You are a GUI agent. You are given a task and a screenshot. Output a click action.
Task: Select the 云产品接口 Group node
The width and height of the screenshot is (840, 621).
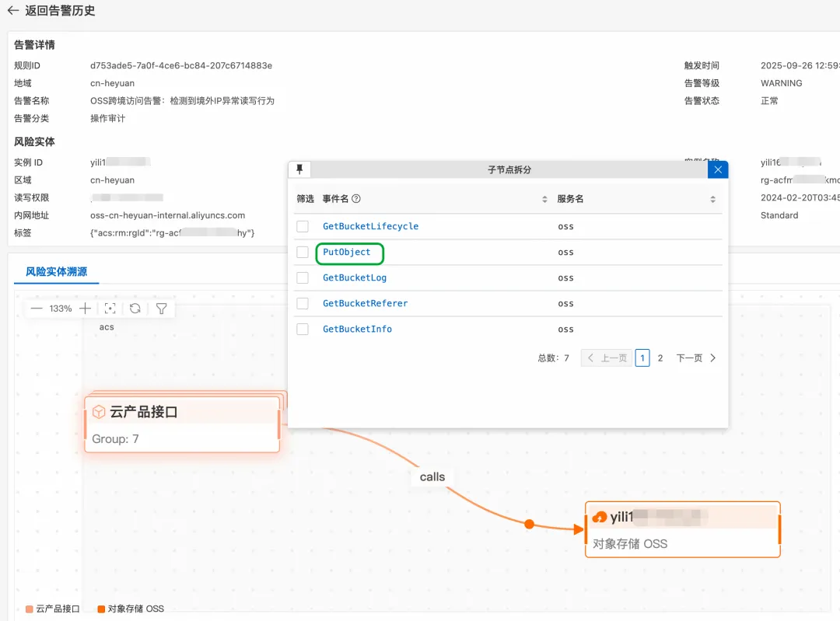click(182, 424)
